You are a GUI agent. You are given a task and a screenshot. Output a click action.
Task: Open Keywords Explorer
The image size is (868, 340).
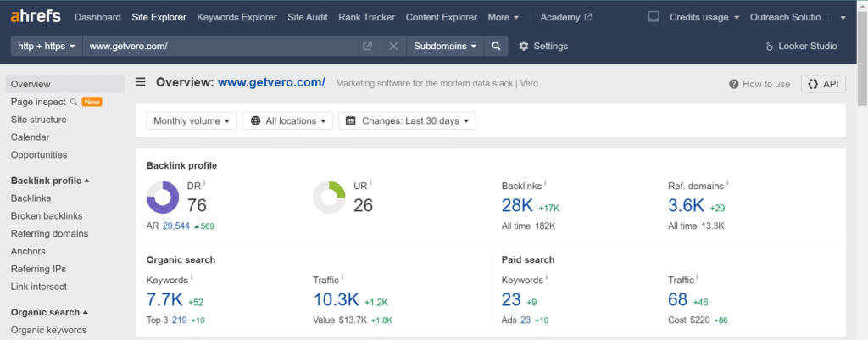[x=237, y=17]
